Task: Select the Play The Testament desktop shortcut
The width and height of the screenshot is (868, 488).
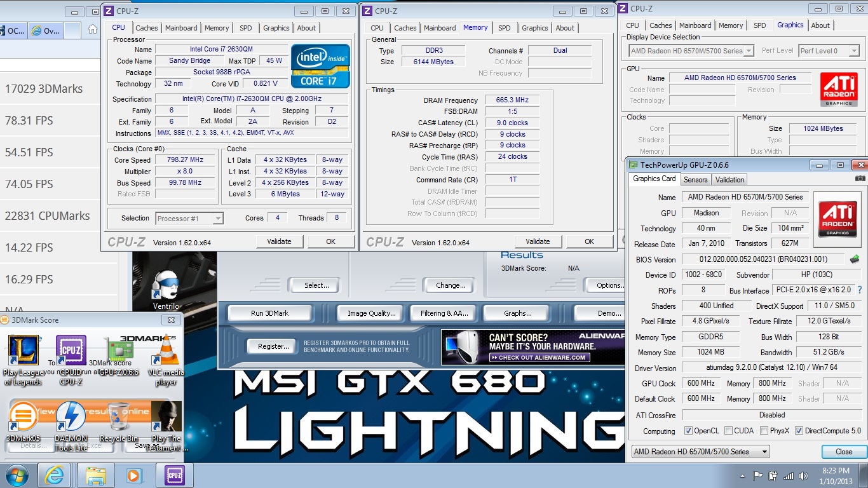Action: coord(166,426)
